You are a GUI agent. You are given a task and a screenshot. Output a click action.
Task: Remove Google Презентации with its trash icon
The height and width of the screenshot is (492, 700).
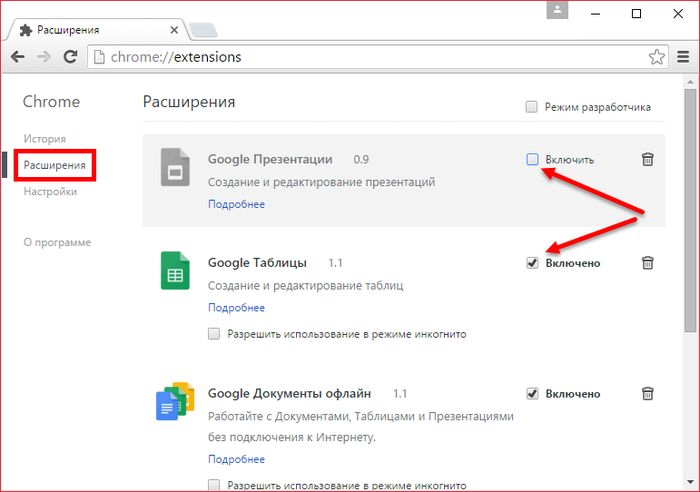647,159
